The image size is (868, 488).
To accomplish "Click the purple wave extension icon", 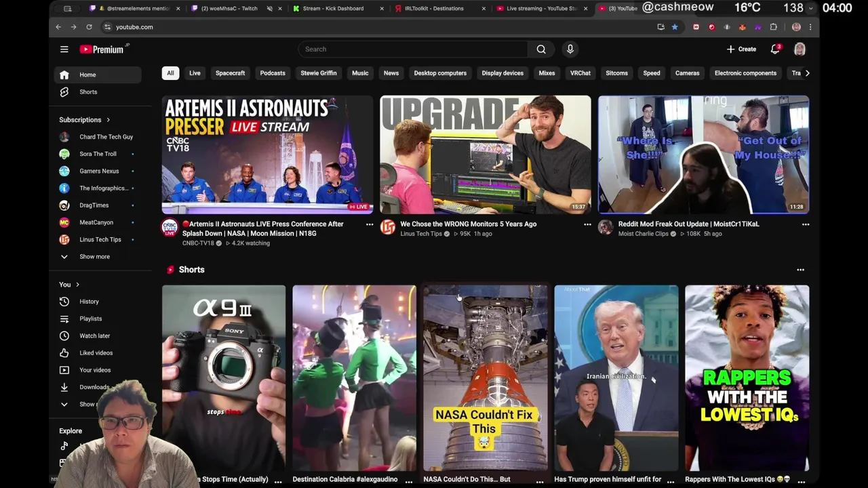I will click(x=757, y=27).
